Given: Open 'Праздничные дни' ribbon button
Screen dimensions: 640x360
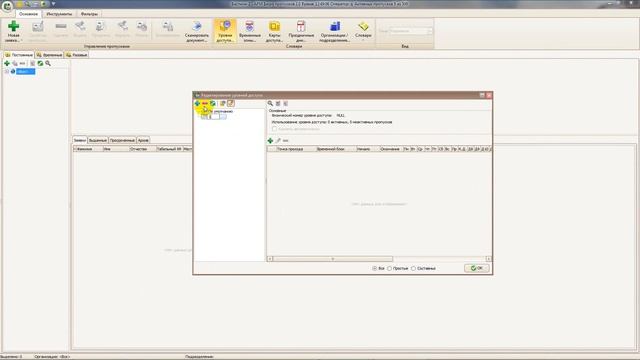Looking at the screenshot, I should (x=301, y=31).
